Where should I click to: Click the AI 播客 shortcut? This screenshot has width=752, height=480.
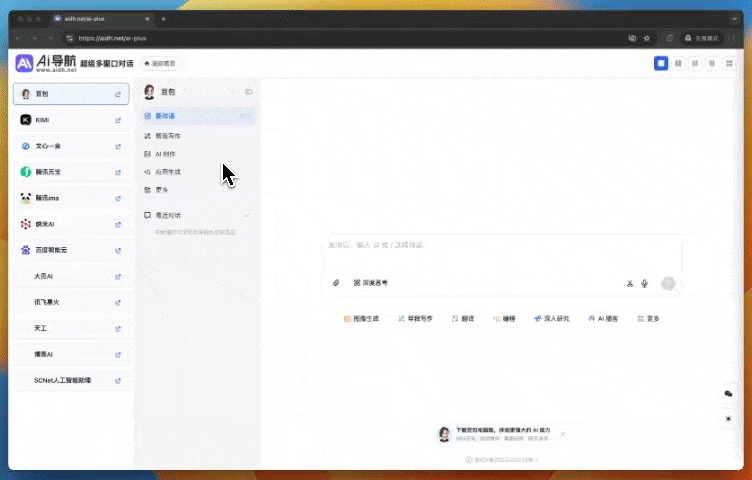603,319
